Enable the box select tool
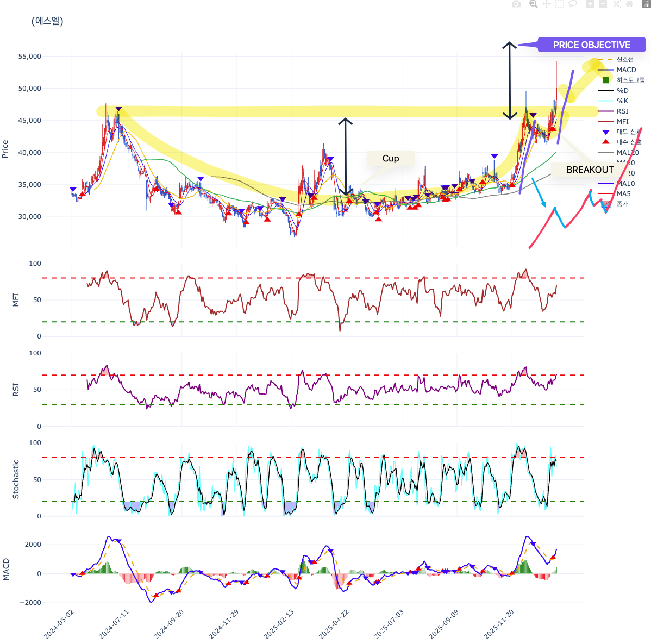Image resolution: width=651 pixels, height=644 pixels. point(560,4)
